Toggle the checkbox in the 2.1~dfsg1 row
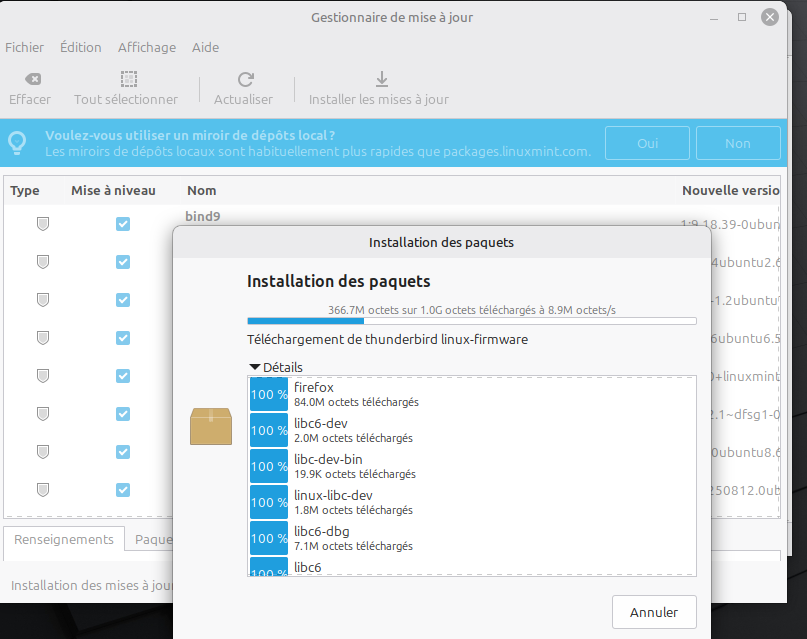This screenshot has width=807, height=639. pyautogui.click(x=122, y=414)
